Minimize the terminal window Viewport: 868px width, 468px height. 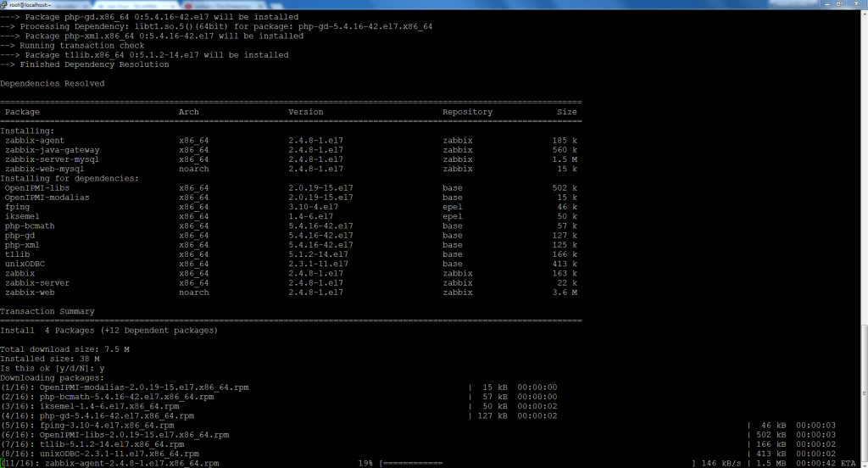[x=827, y=4]
